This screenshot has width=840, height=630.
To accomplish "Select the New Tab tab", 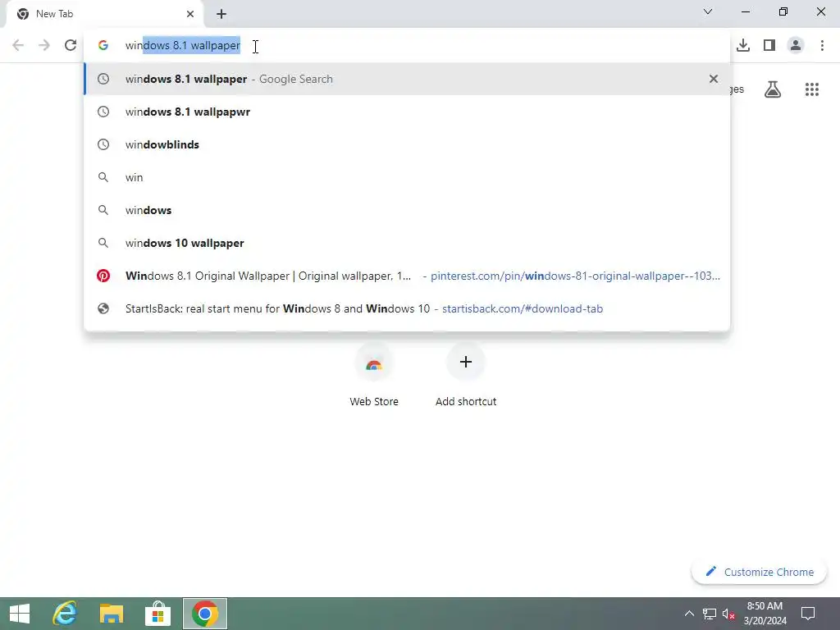I will [x=105, y=14].
